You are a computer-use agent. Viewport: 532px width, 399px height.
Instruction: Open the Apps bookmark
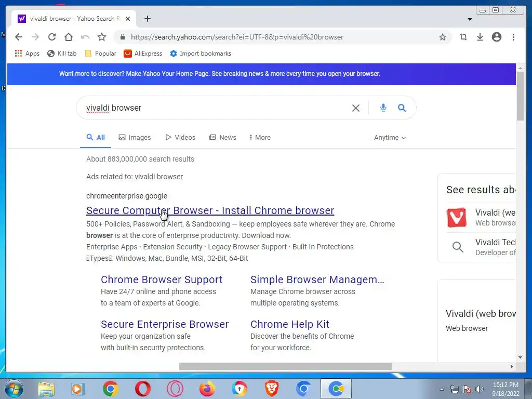tap(27, 54)
